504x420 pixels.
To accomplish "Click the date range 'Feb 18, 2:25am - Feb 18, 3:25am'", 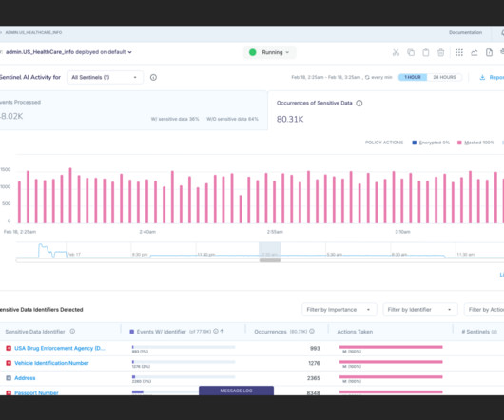I will pyautogui.click(x=326, y=77).
